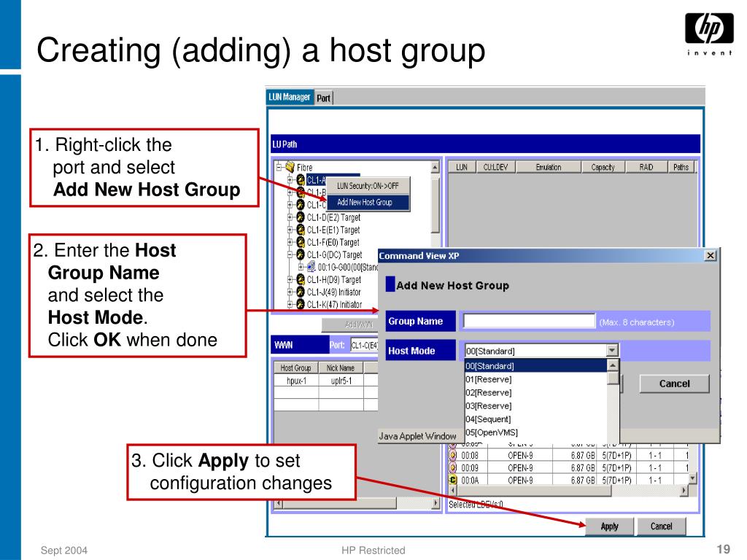This screenshot has height=560, width=747.
Task: Click the Host Group column header
Action: 296,367
